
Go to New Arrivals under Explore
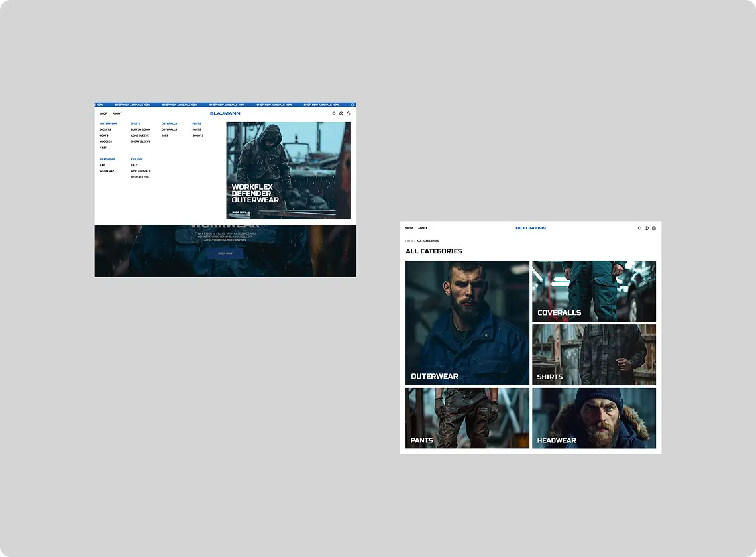pos(140,171)
